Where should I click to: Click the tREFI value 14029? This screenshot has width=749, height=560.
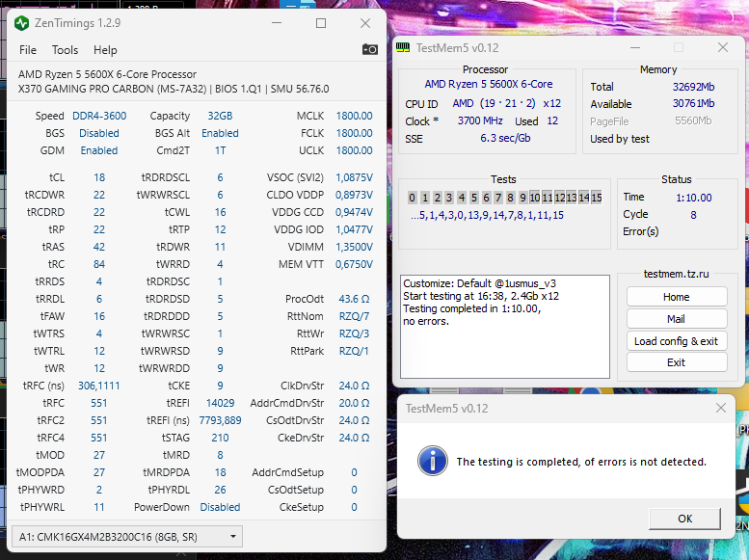[220, 403]
